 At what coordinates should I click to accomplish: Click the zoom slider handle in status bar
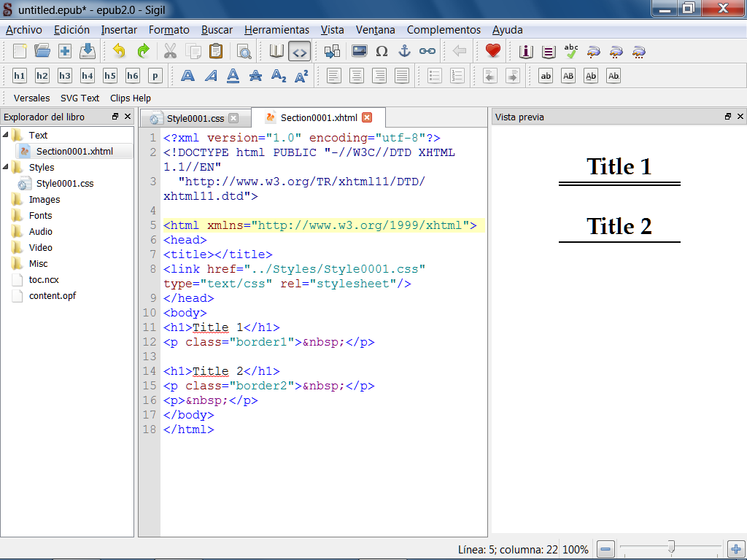coord(671,547)
